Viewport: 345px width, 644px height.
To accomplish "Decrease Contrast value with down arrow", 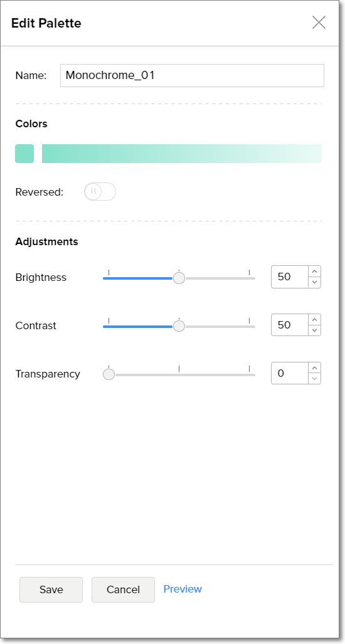I will coord(315,330).
